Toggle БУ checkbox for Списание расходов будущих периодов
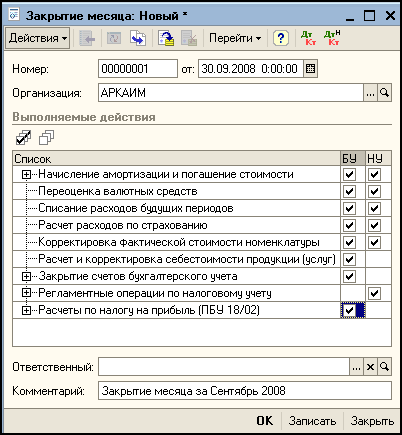The width and height of the screenshot is (402, 435). [x=349, y=208]
